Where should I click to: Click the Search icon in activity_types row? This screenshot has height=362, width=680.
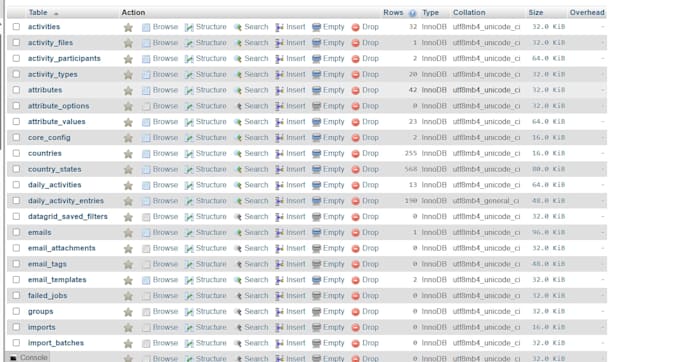(x=238, y=75)
